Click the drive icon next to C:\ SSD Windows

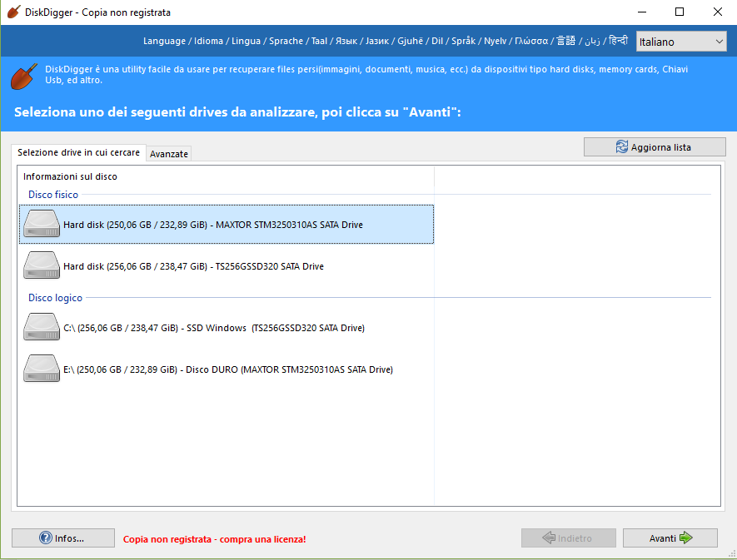tap(42, 327)
